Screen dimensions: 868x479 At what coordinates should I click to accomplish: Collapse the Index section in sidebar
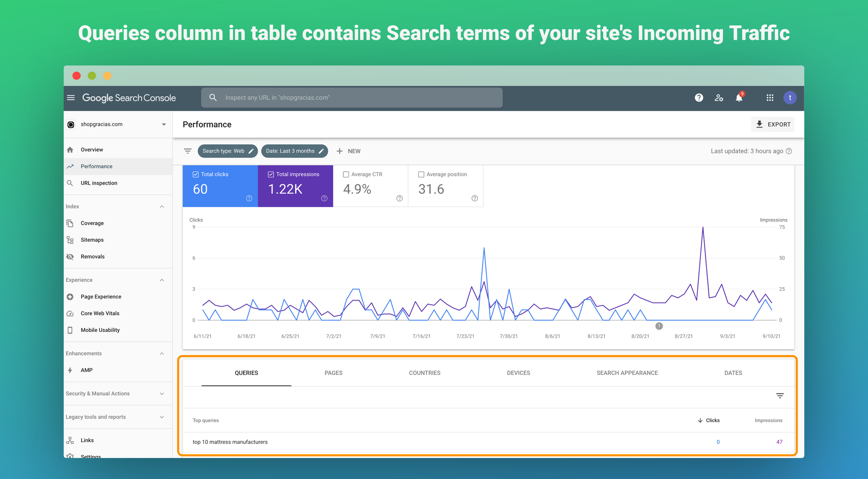[x=162, y=206]
